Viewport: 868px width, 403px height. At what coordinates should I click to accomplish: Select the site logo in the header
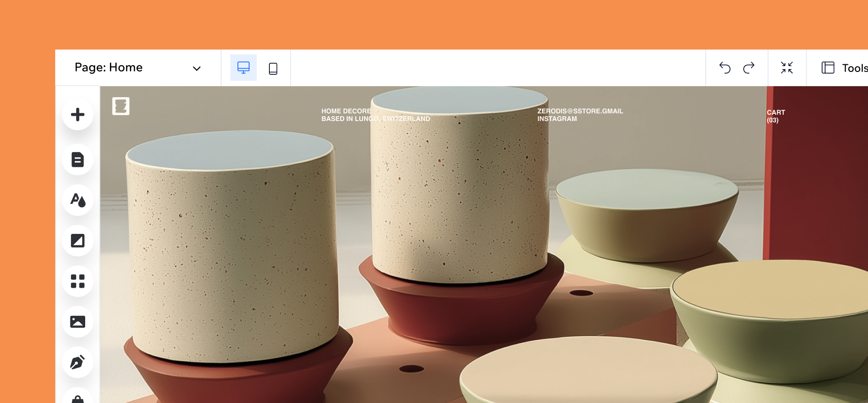point(121,106)
